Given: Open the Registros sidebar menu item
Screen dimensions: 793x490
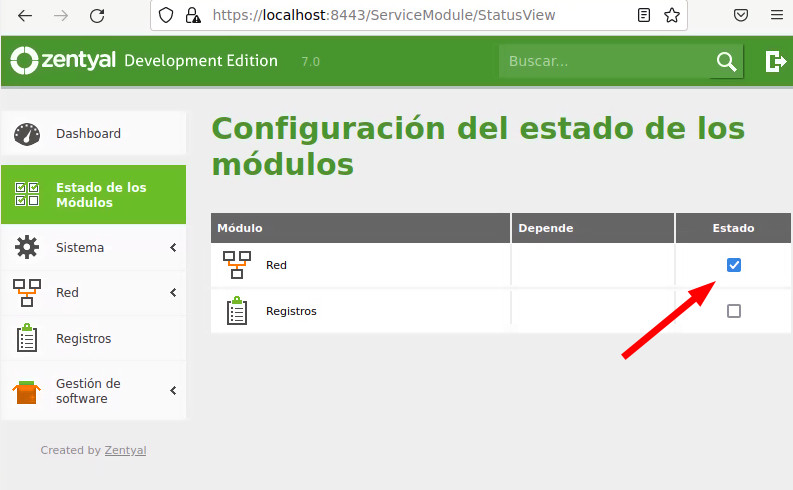Looking at the screenshot, I should [x=94, y=338].
